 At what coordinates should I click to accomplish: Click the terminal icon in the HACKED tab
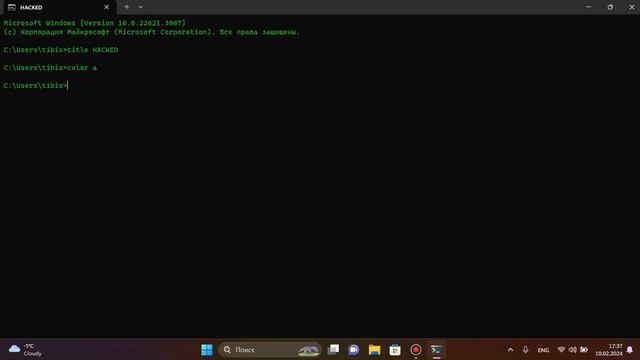pos(12,7)
